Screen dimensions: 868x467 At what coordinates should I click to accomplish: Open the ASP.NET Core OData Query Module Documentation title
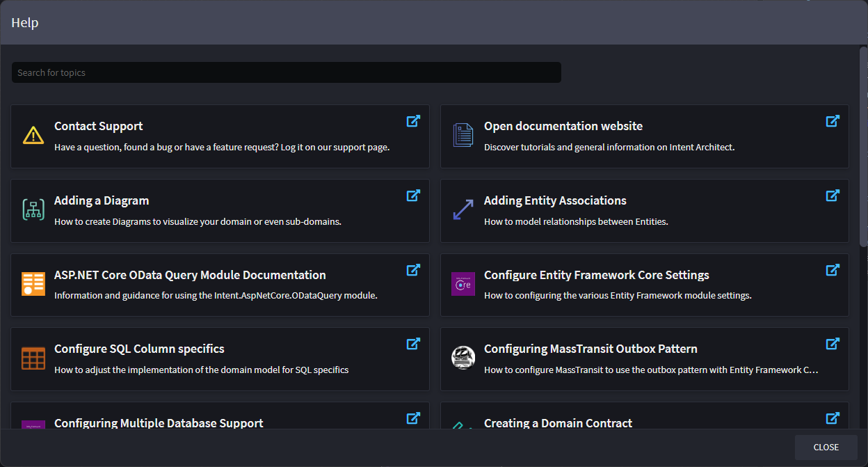click(x=190, y=275)
